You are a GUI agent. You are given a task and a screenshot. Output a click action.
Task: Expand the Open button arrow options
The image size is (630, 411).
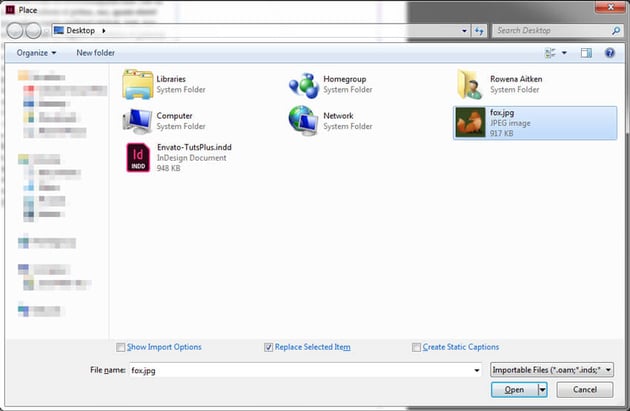tap(542, 389)
